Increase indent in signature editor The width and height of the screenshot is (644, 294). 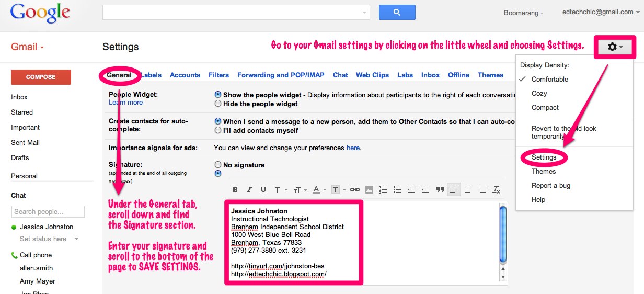point(425,190)
